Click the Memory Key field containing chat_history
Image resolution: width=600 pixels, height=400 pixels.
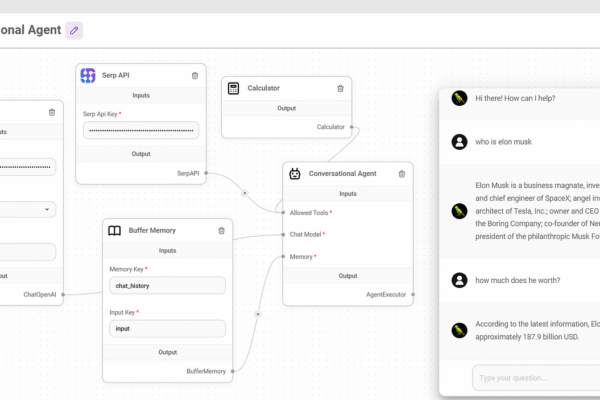point(167,286)
